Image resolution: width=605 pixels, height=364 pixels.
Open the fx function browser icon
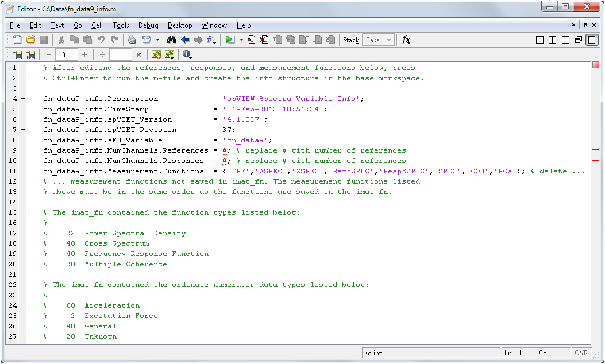(x=406, y=40)
